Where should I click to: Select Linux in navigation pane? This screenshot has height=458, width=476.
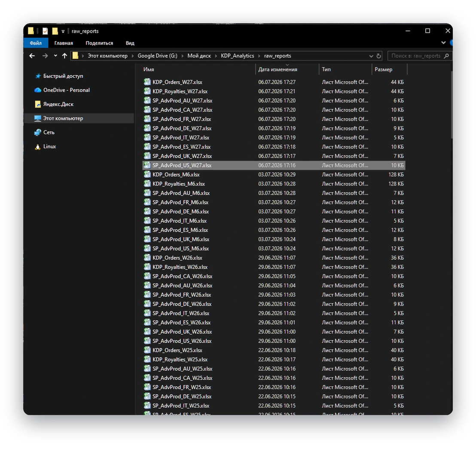tap(49, 146)
